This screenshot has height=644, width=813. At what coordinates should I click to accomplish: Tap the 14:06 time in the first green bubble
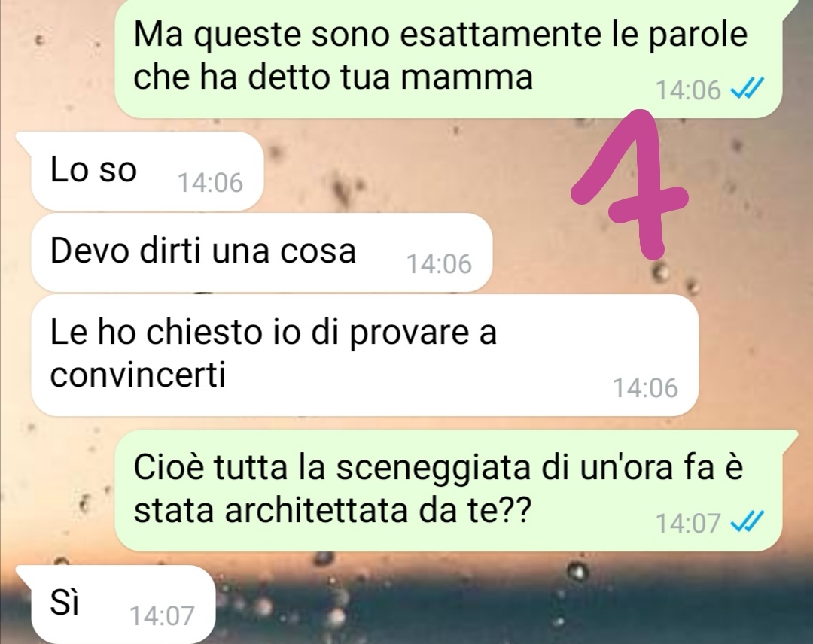coord(688,90)
